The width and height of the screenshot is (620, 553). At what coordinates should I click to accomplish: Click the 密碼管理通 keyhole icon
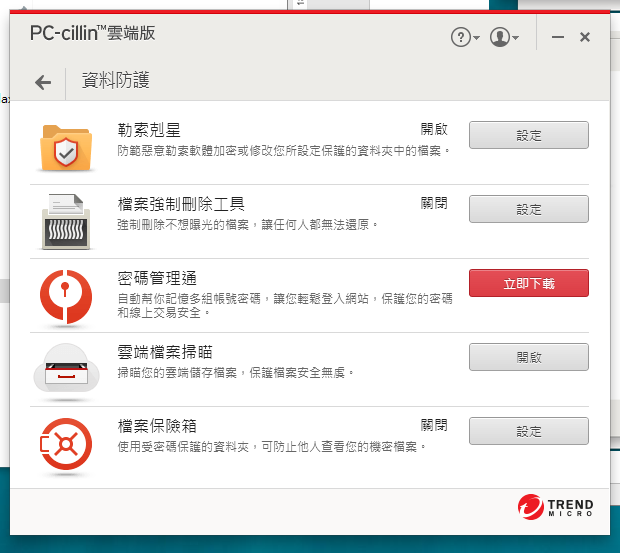66,296
